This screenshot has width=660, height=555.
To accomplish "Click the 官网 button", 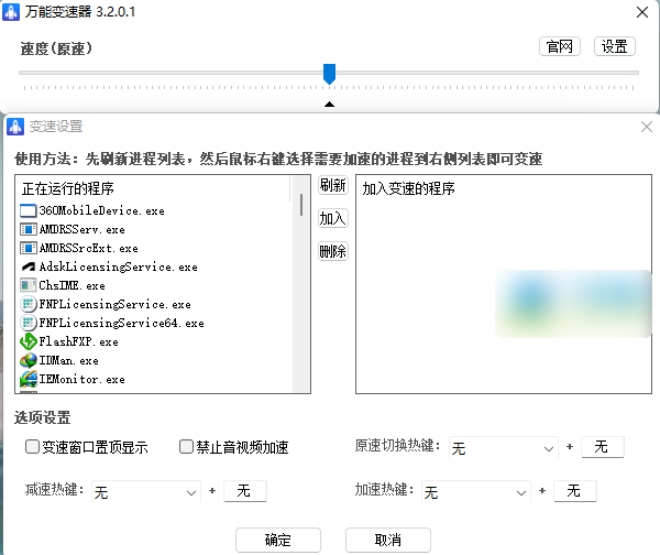I will tap(559, 46).
